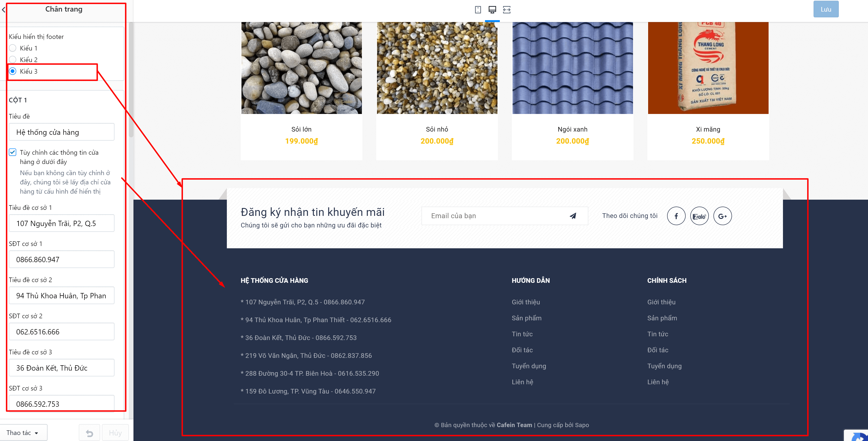Open the Sỏi nhỏ product image

point(437,68)
